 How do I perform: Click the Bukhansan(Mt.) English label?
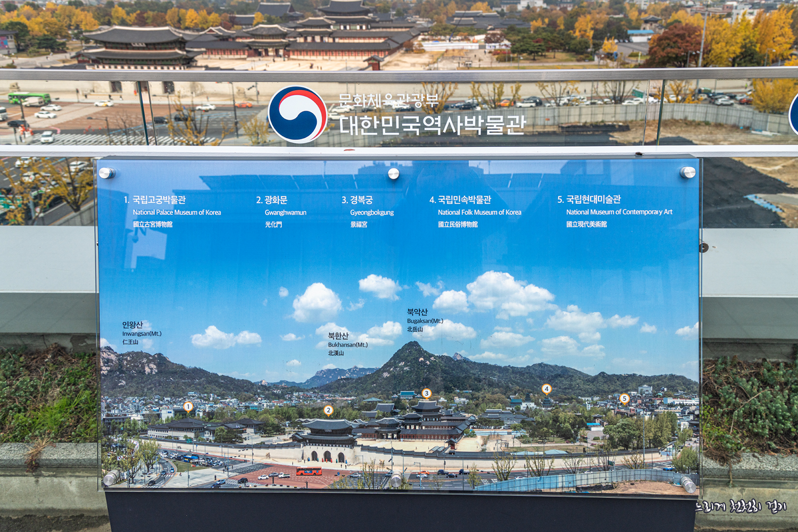coord(348,345)
